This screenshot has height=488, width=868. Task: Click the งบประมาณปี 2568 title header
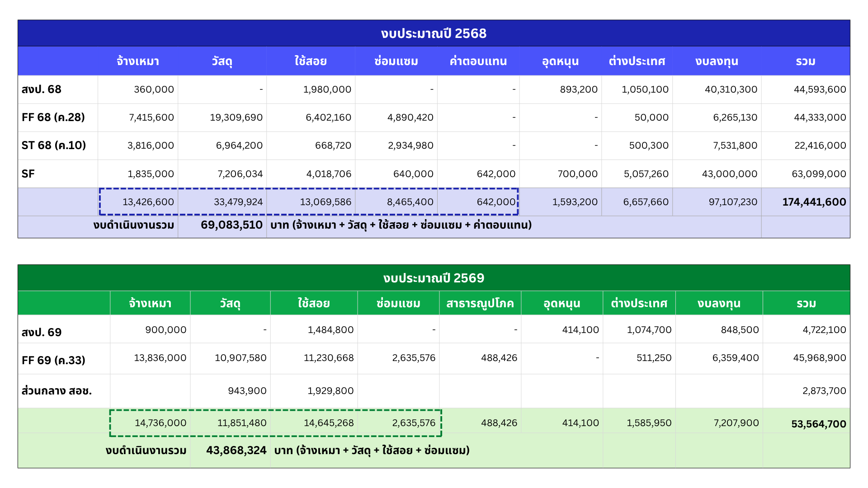pos(434,33)
